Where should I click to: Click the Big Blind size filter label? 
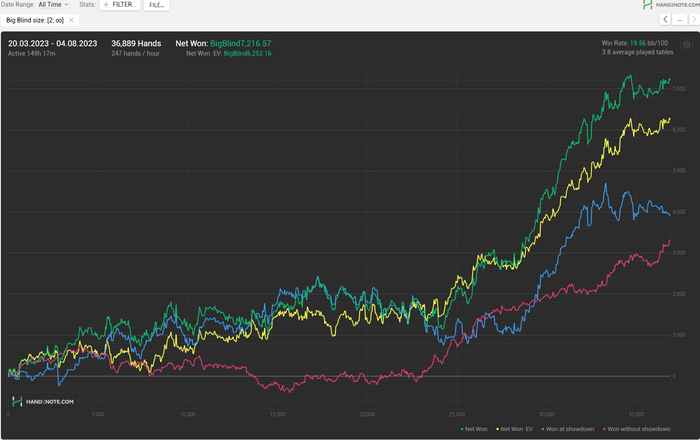coord(35,20)
